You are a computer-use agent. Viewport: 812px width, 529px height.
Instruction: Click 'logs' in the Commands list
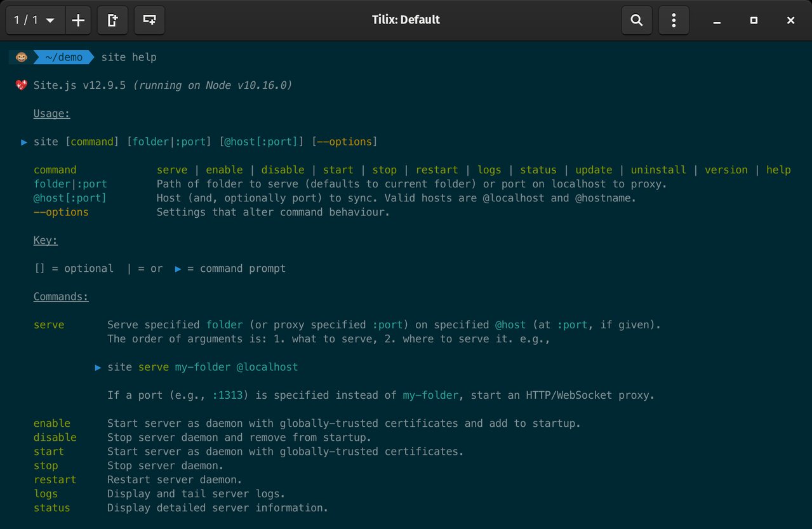pos(46,494)
